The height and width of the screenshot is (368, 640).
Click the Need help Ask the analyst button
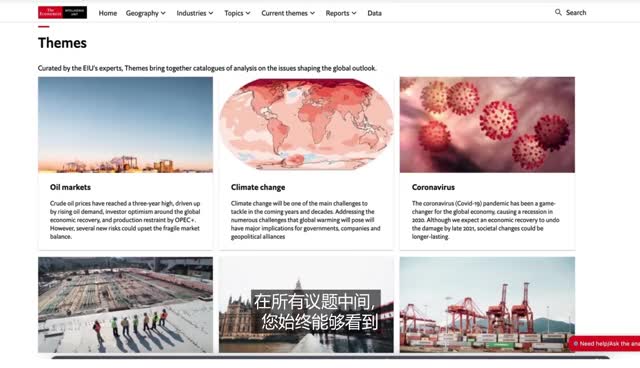point(605,344)
